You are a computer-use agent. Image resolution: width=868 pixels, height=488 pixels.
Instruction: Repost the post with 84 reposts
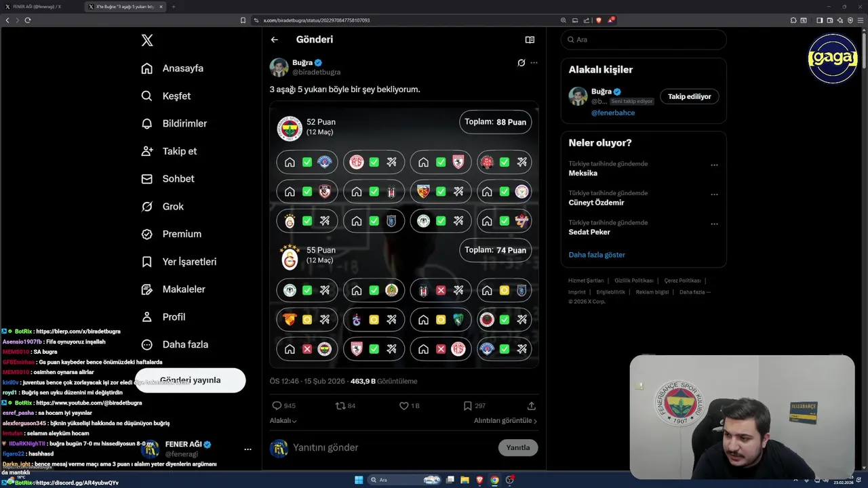coord(340,405)
